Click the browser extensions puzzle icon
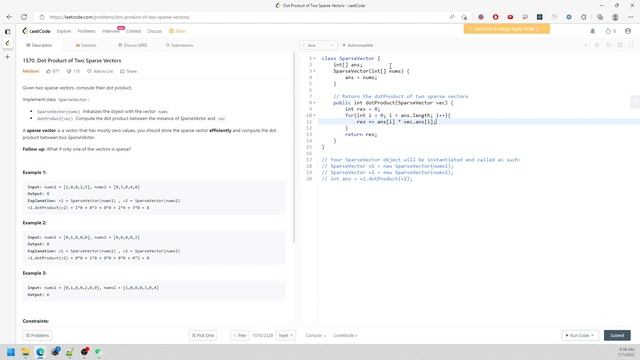The width and height of the screenshot is (640, 360). tap(584, 17)
